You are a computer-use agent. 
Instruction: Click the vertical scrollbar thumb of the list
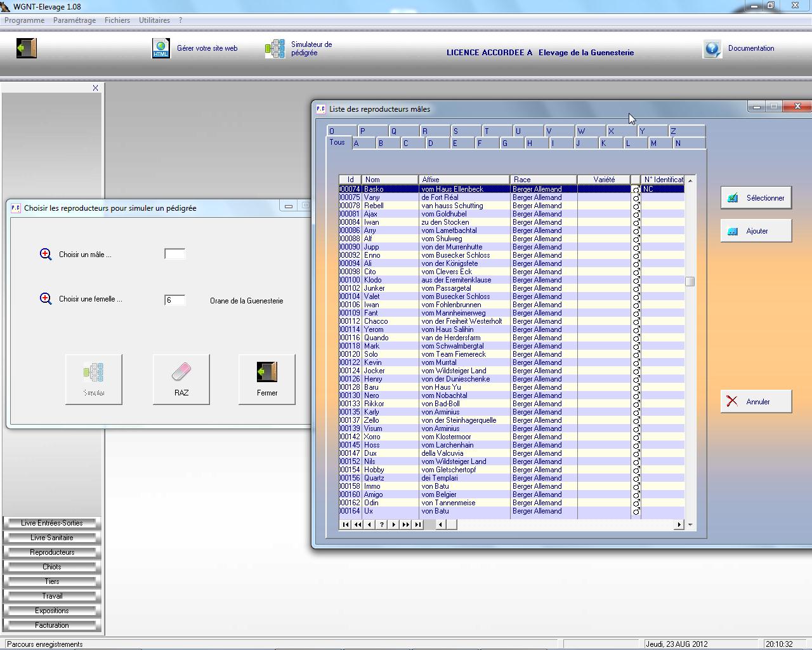(x=690, y=281)
